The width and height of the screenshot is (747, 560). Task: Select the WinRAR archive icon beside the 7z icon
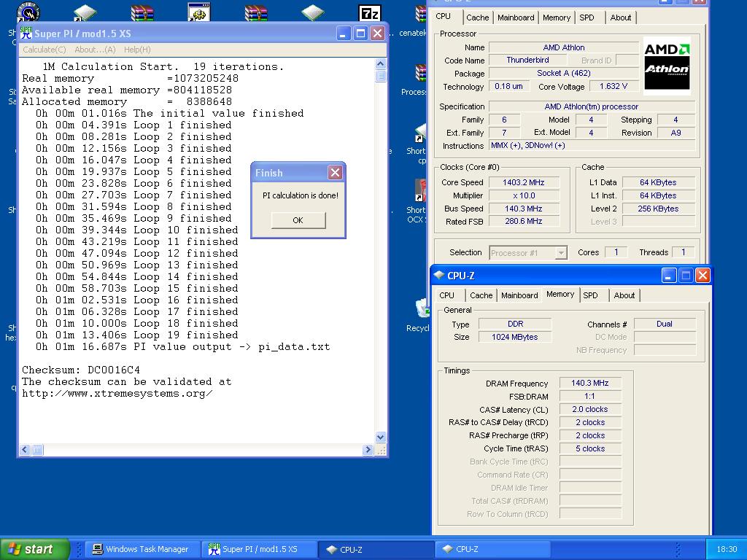coord(256,13)
